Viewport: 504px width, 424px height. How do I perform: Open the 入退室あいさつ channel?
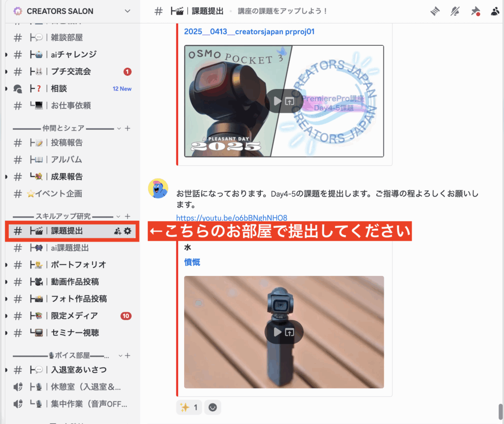(x=72, y=370)
